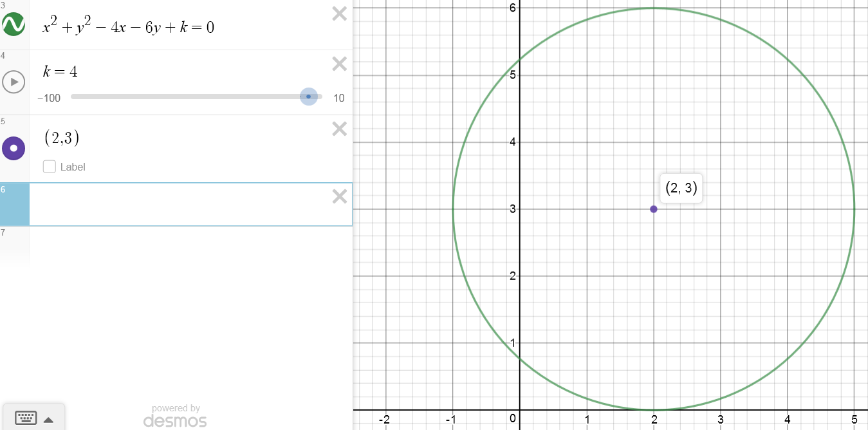Click the k slider thumb
The image size is (868, 430).
[309, 97]
